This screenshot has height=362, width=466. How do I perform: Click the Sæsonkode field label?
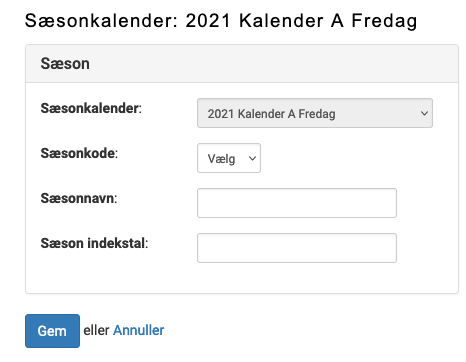point(79,153)
